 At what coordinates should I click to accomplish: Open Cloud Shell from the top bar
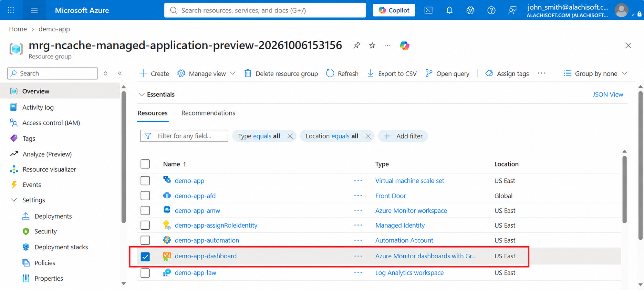coord(428,10)
